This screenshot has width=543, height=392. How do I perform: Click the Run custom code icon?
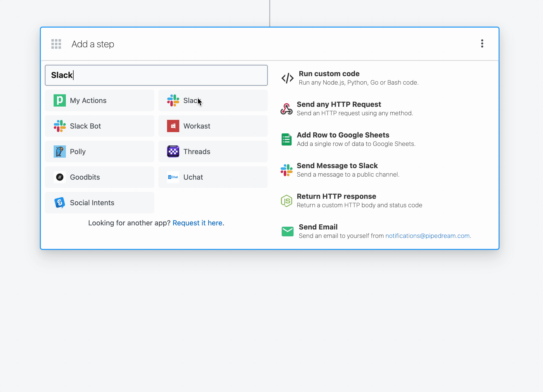tap(287, 78)
